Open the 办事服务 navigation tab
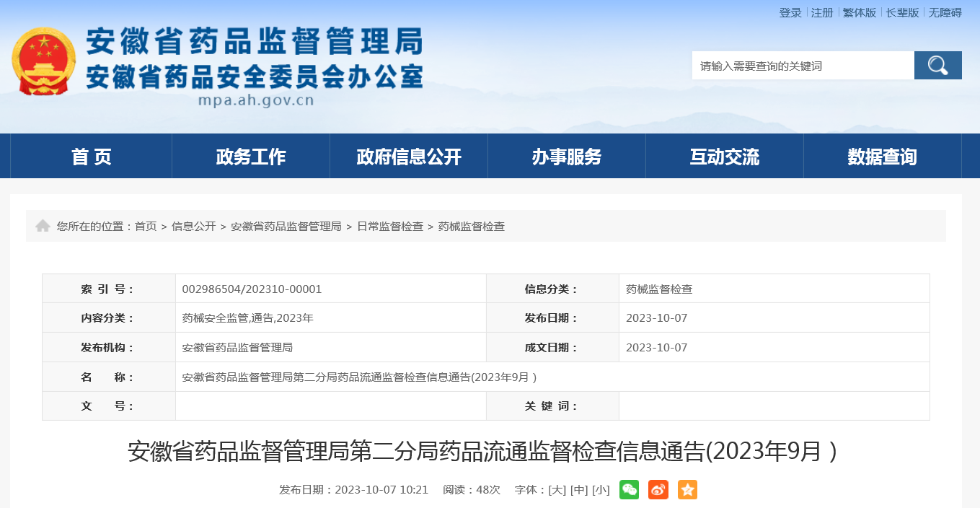The image size is (980, 508). click(567, 156)
